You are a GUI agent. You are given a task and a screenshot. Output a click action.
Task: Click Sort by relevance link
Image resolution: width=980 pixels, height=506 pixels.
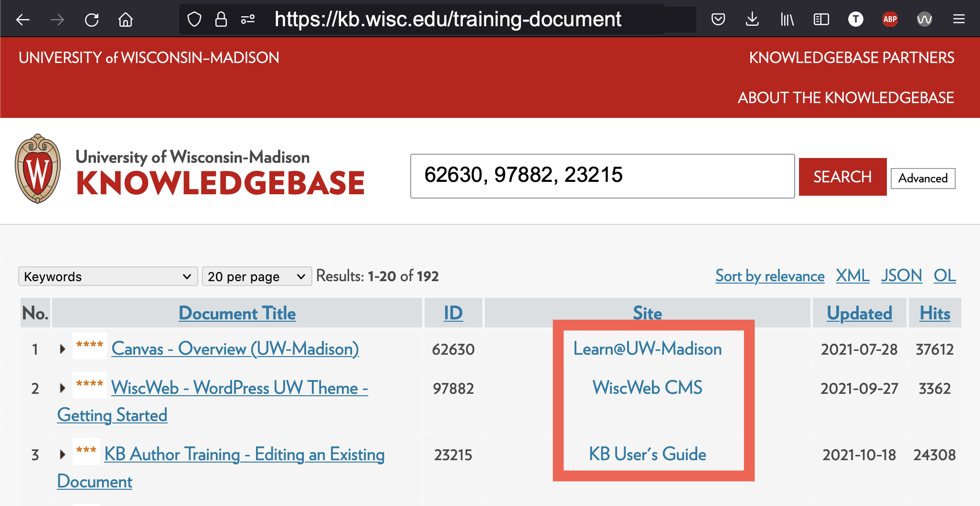[770, 276]
